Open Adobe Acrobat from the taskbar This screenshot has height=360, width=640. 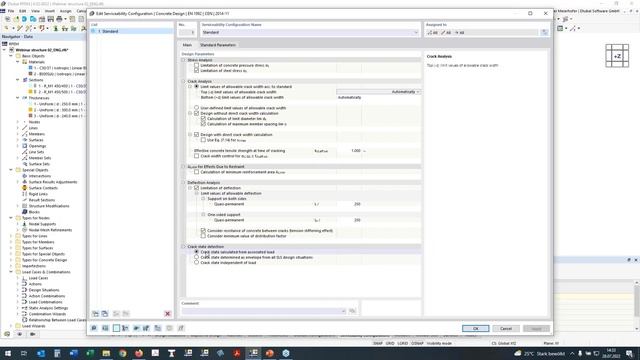(x=237, y=353)
